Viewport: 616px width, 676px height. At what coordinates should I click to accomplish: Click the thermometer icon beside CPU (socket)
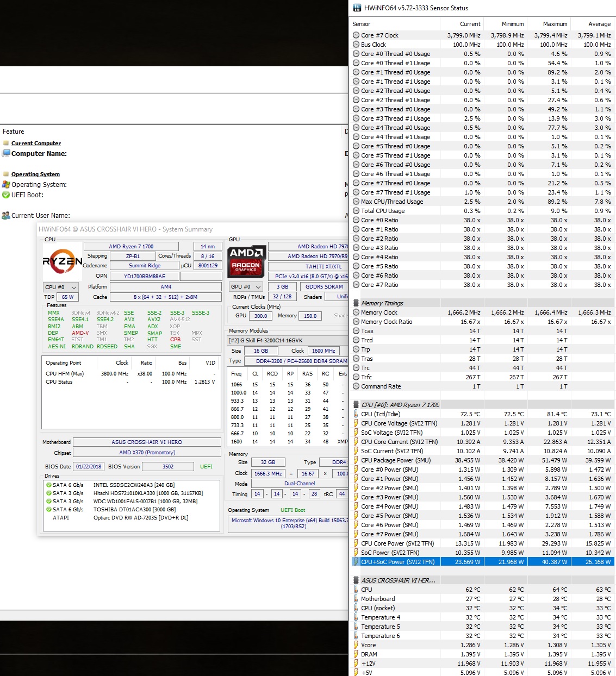[356, 608]
